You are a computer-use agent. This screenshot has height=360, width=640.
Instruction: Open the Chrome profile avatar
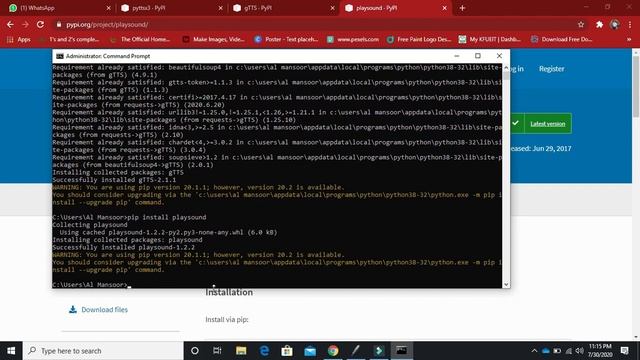(x=615, y=24)
